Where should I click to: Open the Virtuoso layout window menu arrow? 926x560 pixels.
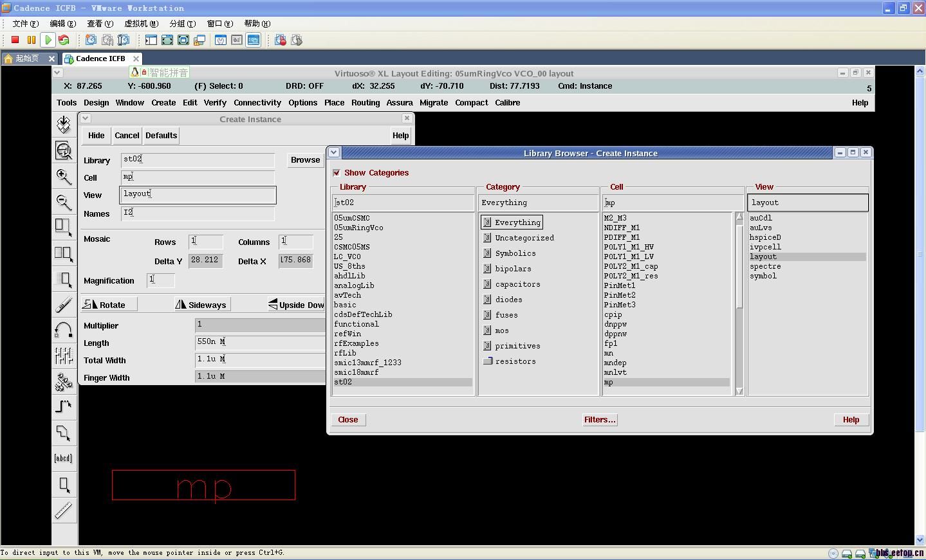pyautogui.click(x=57, y=73)
